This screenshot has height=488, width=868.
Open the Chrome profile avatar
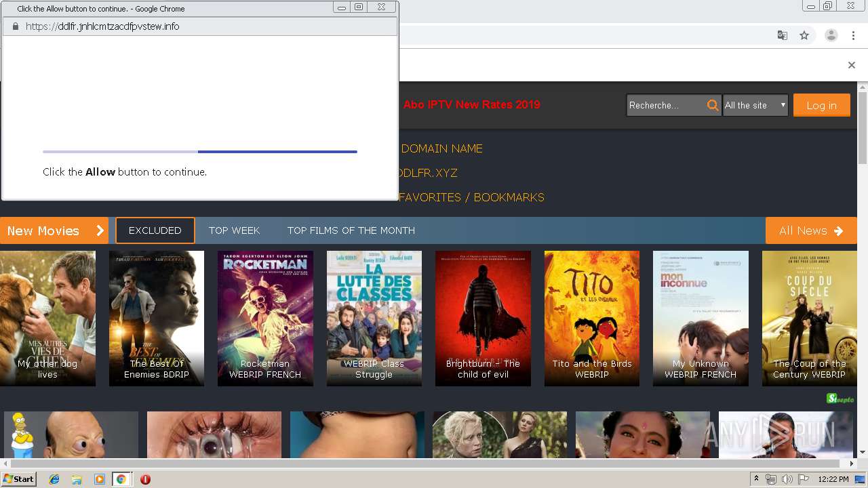point(831,35)
